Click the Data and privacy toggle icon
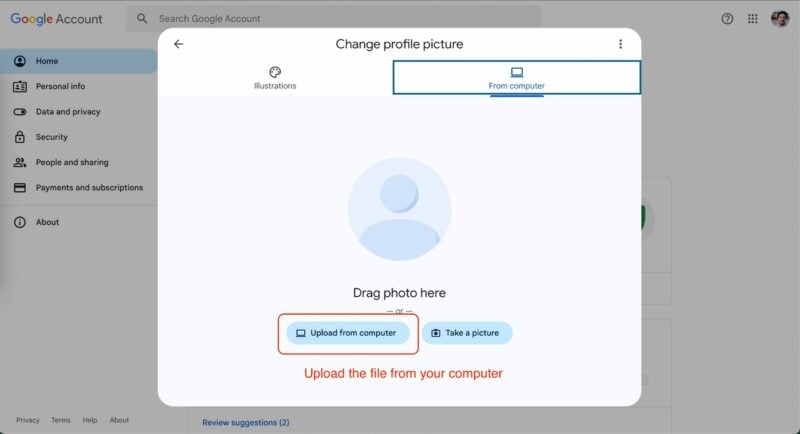The image size is (800, 434). click(x=19, y=112)
